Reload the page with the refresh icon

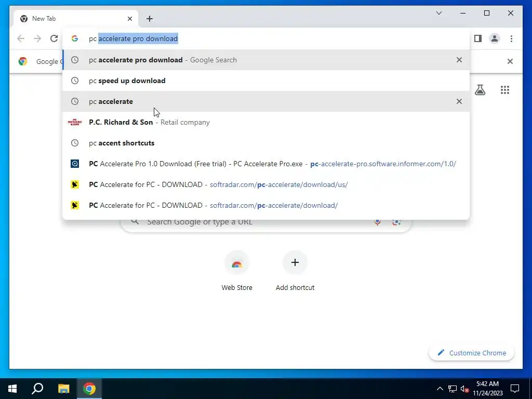pos(54,38)
